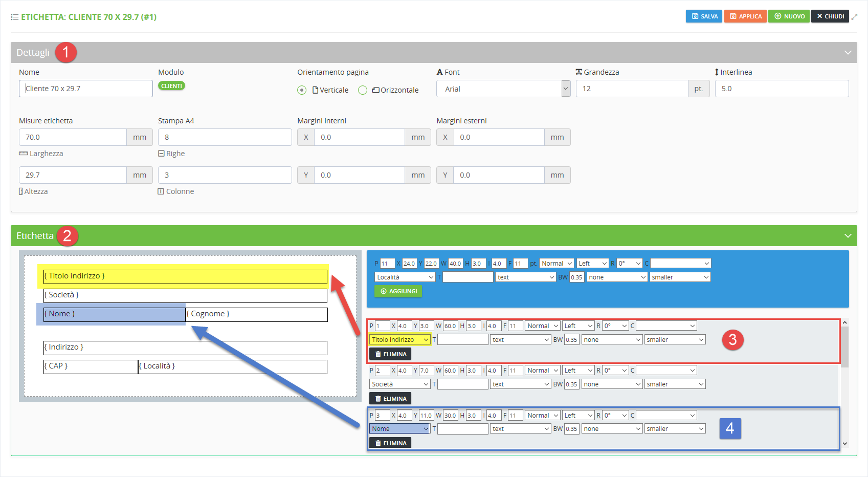Delete the Titolo indirizzo field with Elimina
868x477 pixels.
pos(390,354)
